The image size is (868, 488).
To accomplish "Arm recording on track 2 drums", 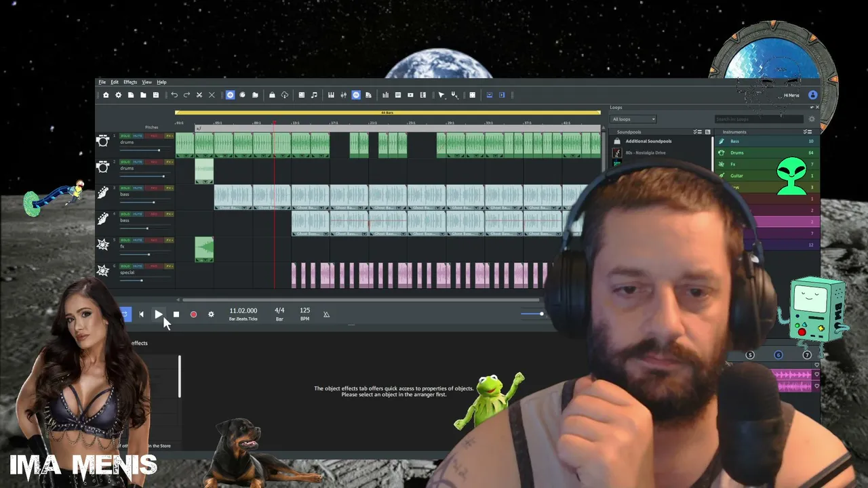I will pos(154,162).
